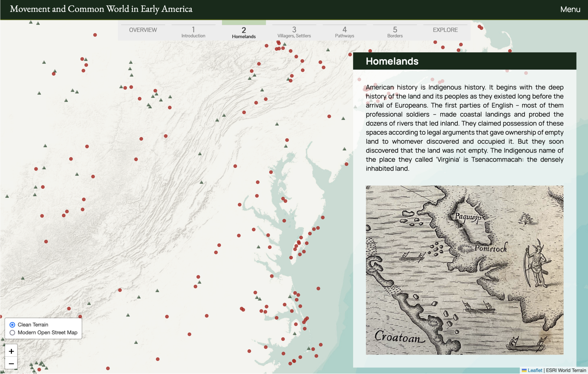Zoom in the map with plus button
The height and width of the screenshot is (374, 588).
(x=11, y=351)
